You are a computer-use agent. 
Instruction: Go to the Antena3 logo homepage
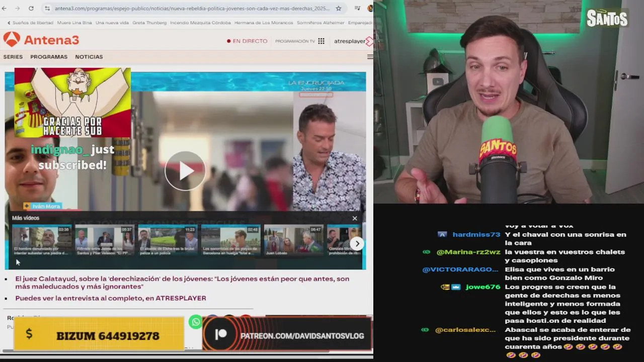tap(41, 40)
